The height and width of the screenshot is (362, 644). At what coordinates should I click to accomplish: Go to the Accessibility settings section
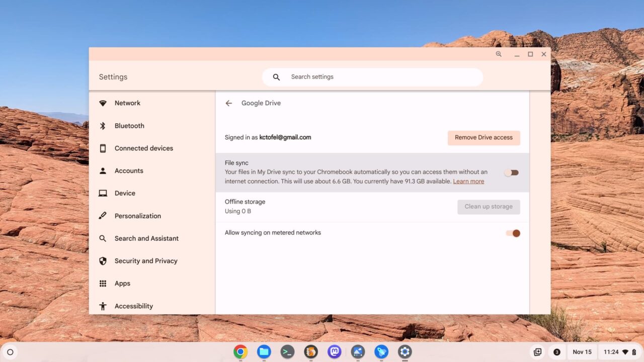[152, 305]
